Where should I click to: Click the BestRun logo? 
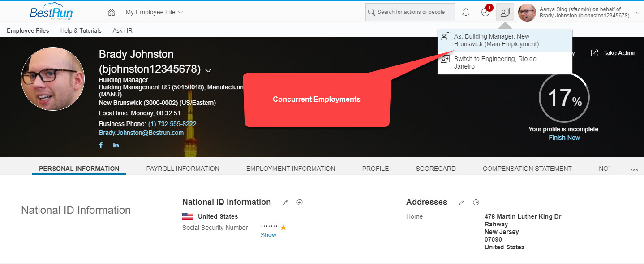pos(51,12)
